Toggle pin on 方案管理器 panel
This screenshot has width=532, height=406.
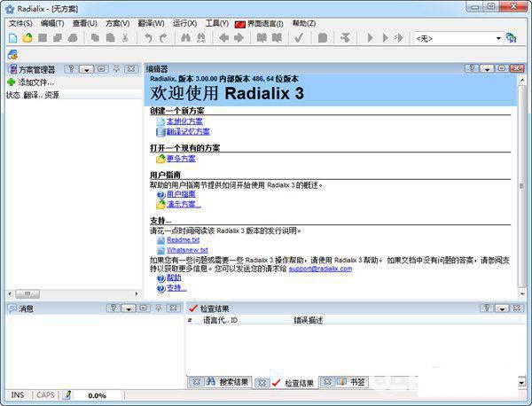click(116, 69)
